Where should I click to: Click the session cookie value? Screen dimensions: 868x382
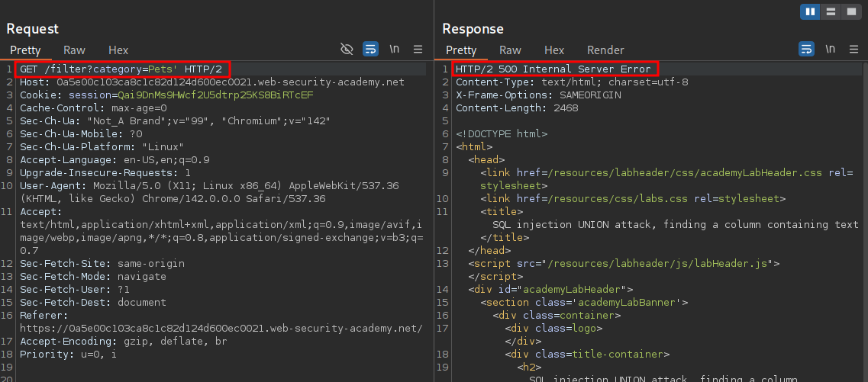tap(215, 95)
